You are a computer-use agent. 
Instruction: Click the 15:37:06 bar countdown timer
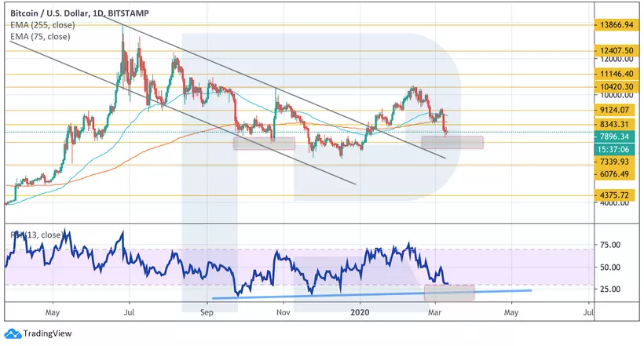617,148
